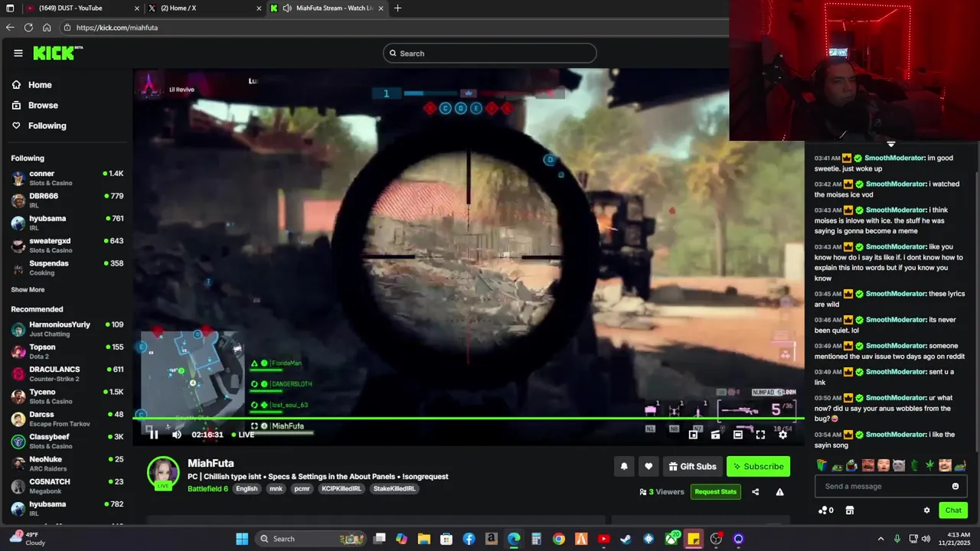This screenshot has height=551, width=980.
Task: Report the stream with warning icon
Action: [x=779, y=492]
